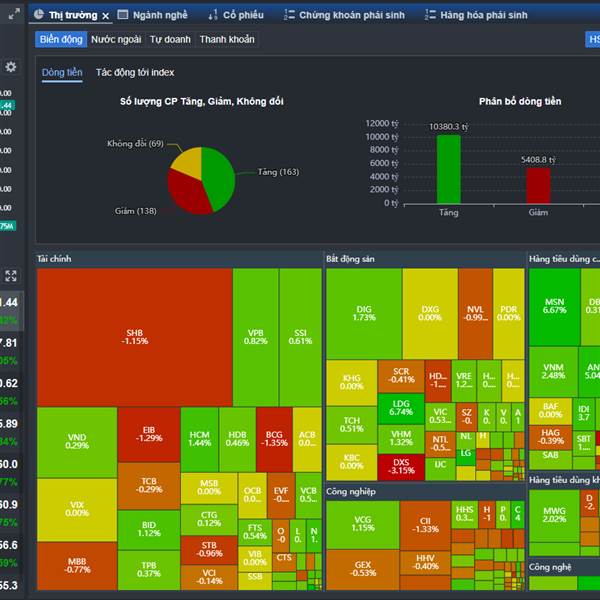Switch to the Dòng tiền sub-tab
Viewport: 600px width, 600px height.
(62, 73)
